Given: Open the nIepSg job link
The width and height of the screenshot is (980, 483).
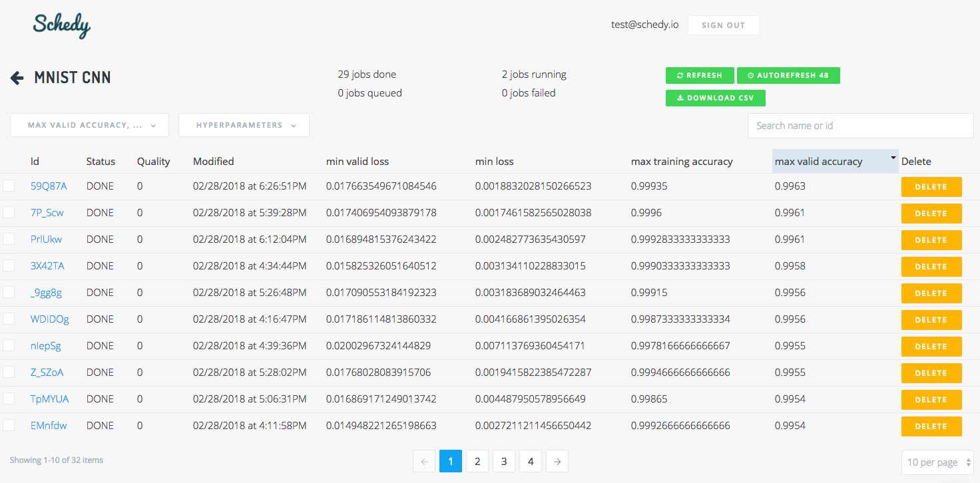Looking at the screenshot, I should pos(45,346).
